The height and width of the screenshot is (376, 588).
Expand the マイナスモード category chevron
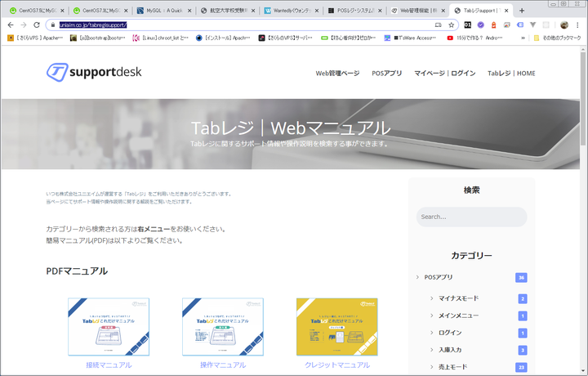click(x=432, y=298)
